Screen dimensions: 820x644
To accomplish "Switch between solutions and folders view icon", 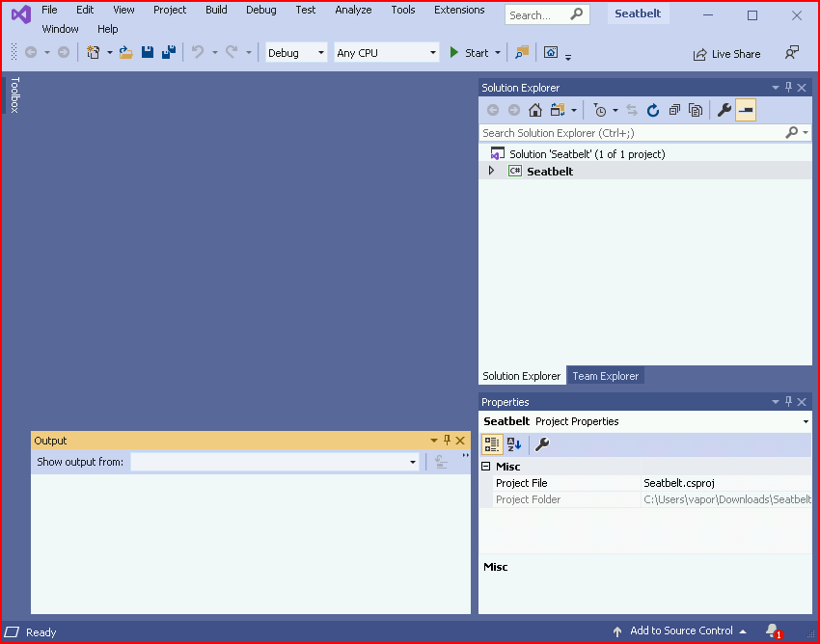I will [558, 110].
